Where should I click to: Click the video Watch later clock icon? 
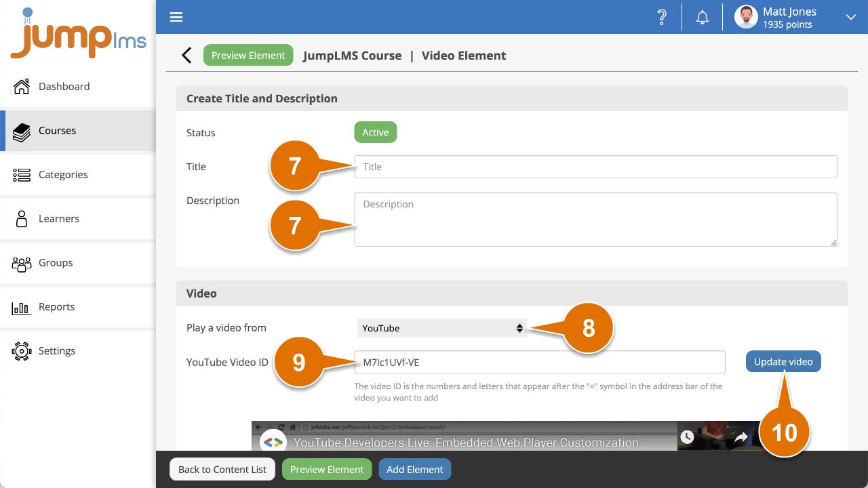click(687, 437)
